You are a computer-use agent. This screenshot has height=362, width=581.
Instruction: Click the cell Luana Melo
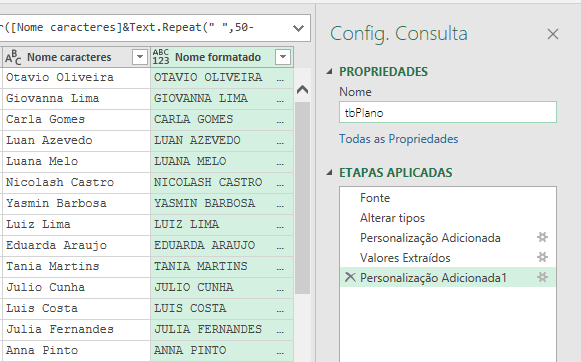point(76,161)
